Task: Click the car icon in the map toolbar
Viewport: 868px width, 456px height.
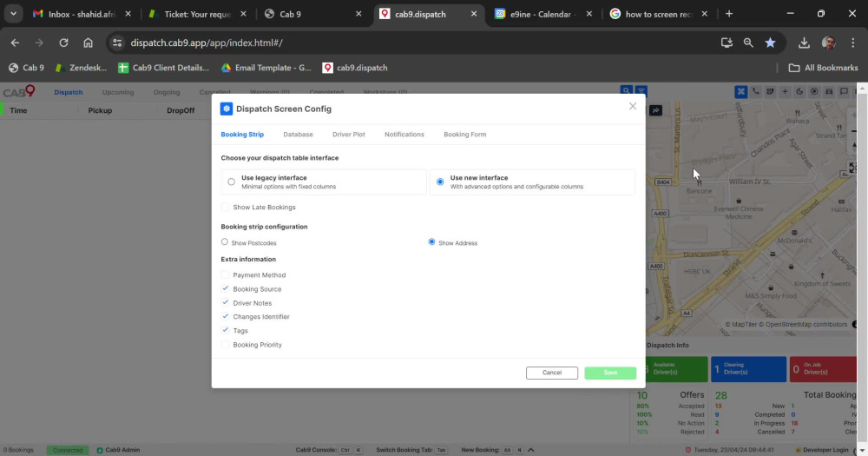Action: [829, 91]
